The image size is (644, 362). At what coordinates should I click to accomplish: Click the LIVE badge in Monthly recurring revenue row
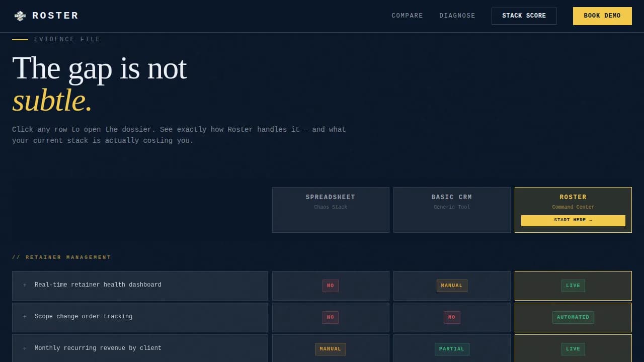pyautogui.click(x=573, y=349)
